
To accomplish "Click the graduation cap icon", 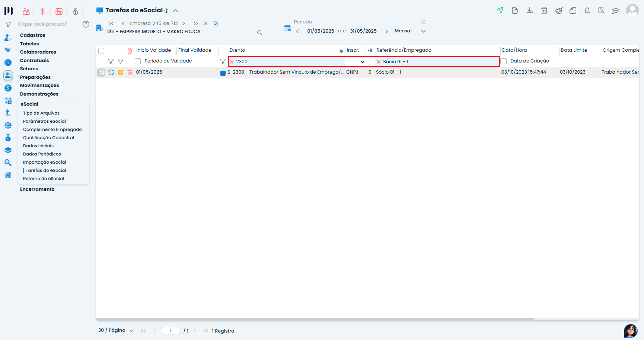I will coord(615,11).
